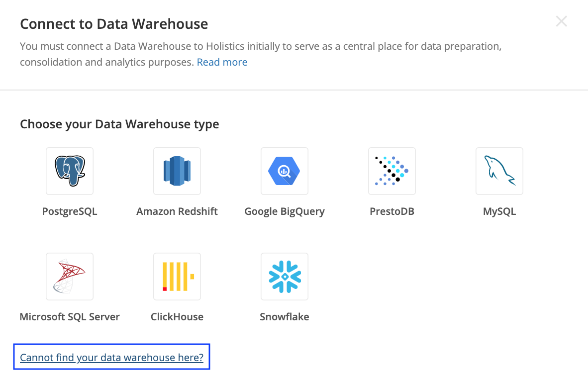Click the Amazon Redshift text label
This screenshot has width=588, height=379.
(x=177, y=211)
